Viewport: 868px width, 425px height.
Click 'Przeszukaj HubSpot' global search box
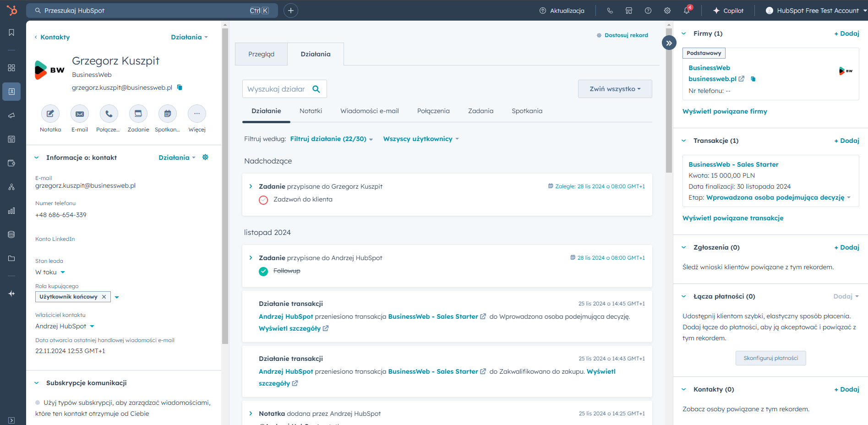[x=152, y=11]
